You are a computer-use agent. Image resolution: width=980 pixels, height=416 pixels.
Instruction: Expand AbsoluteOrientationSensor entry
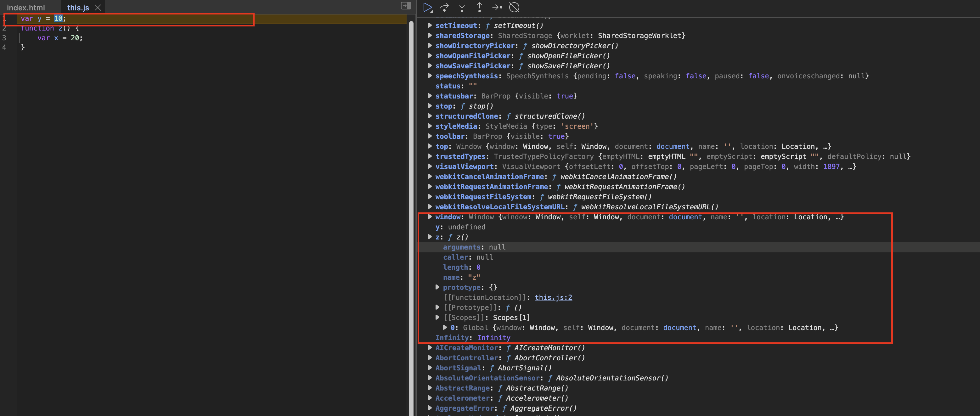point(430,378)
